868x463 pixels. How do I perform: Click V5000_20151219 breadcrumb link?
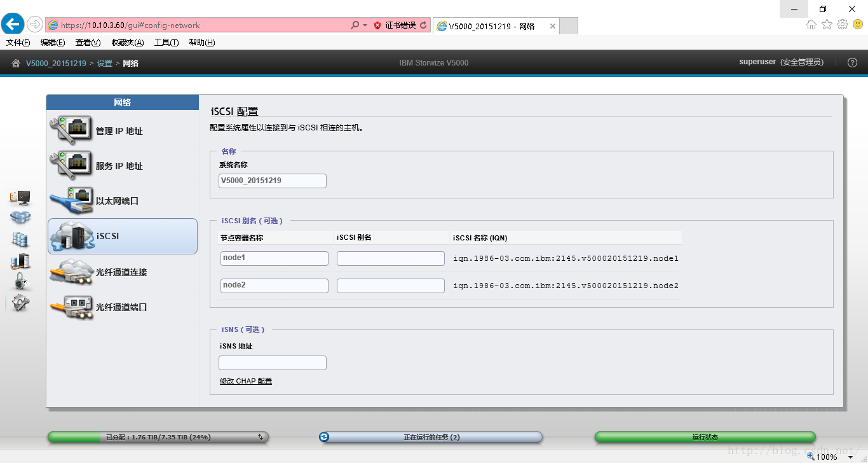[56, 63]
